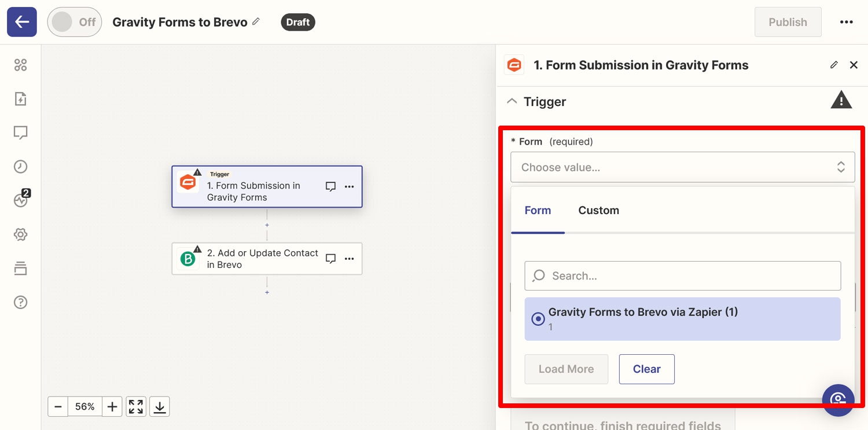868x430 pixels.
Task: Click the Trigger warning triangle icon
Action: click(841, 100)
